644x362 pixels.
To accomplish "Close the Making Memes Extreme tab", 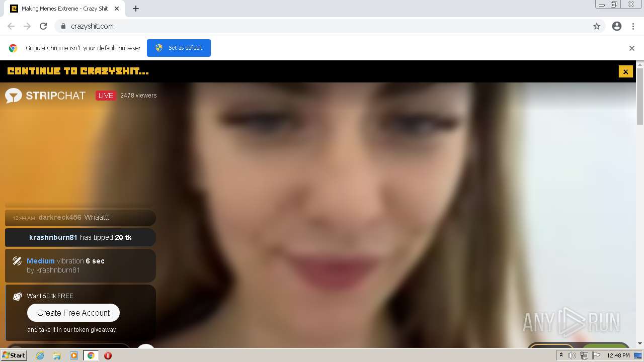I will [117, 9].
